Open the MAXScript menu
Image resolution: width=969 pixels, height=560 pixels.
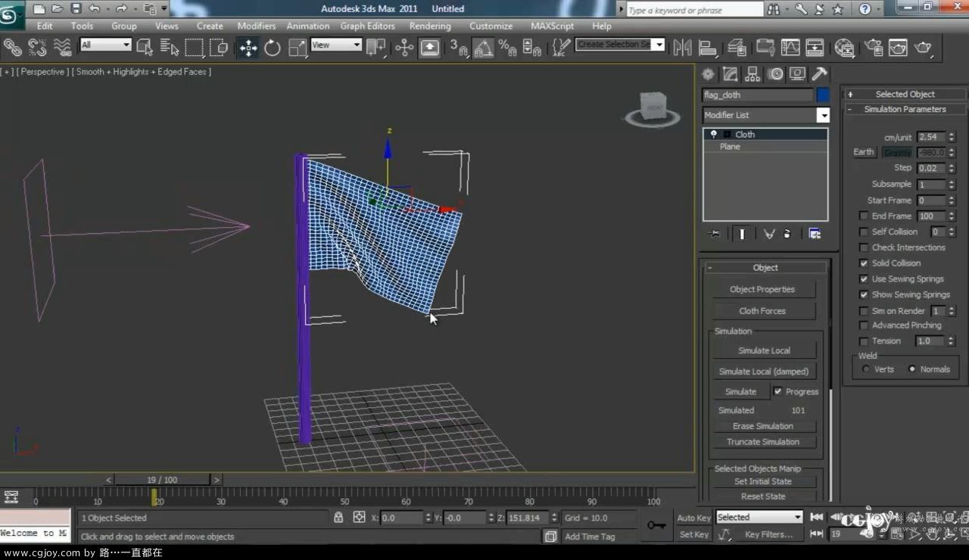pyautogui.click(x=552, y=26)
